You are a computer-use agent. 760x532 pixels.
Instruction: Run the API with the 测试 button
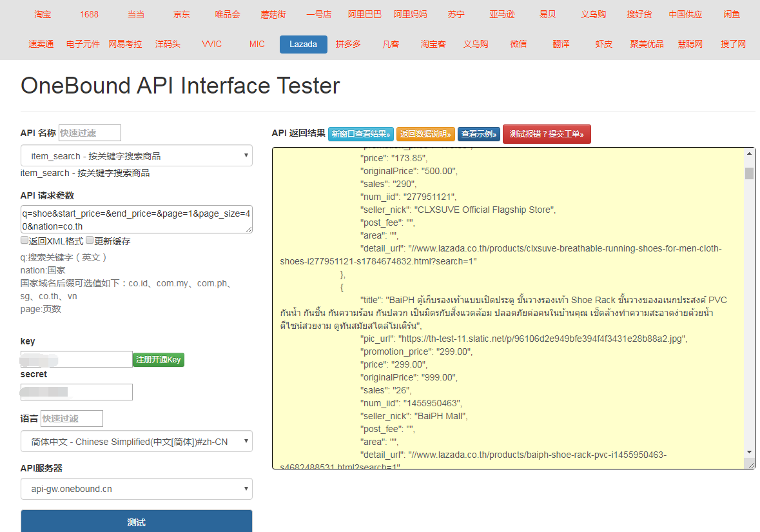click(x=136, y=522)
